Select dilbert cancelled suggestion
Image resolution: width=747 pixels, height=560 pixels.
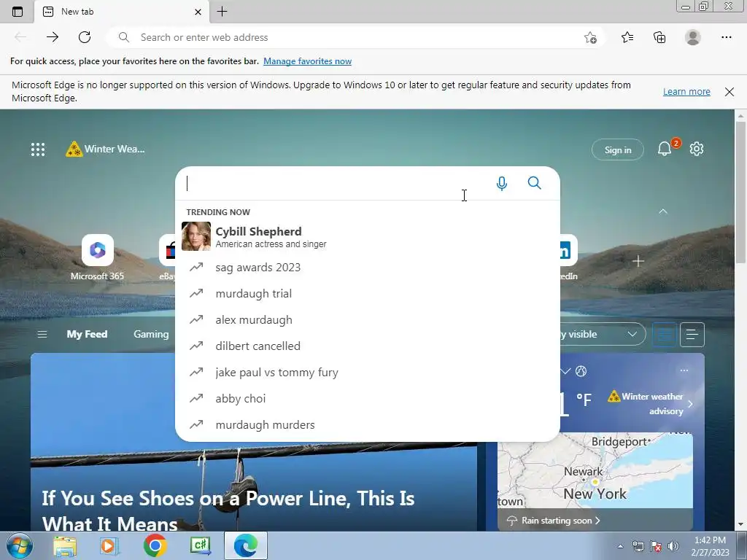[x=368, y=346]
